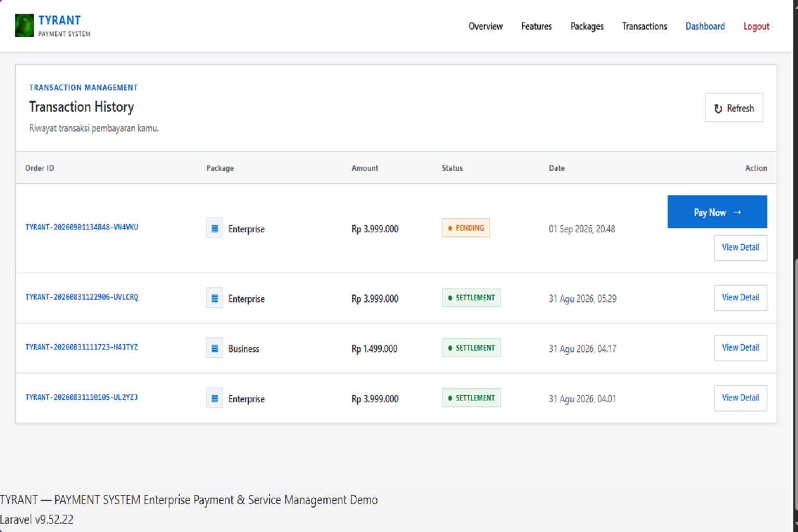The image size is (798, 532).
Task: Click SETTLEMENT badge in UL2YZJ row
Action: tap(471, 398)
